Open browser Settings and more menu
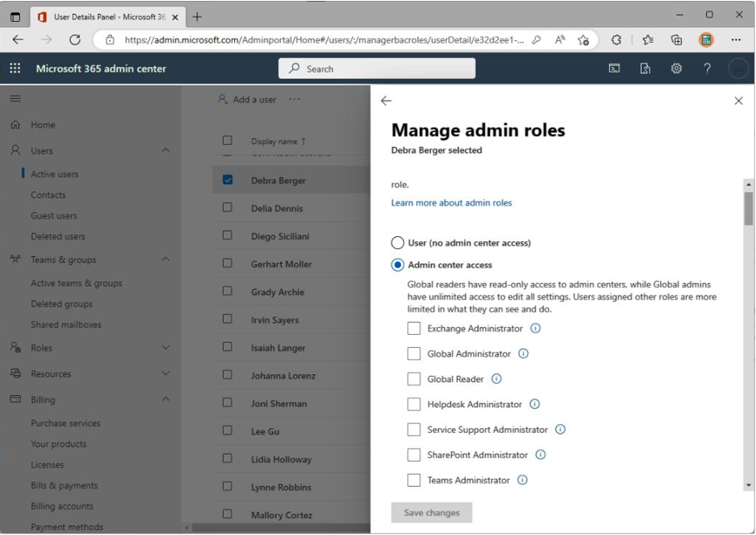Viewport: 756px width, 535px height. point(736,39)
